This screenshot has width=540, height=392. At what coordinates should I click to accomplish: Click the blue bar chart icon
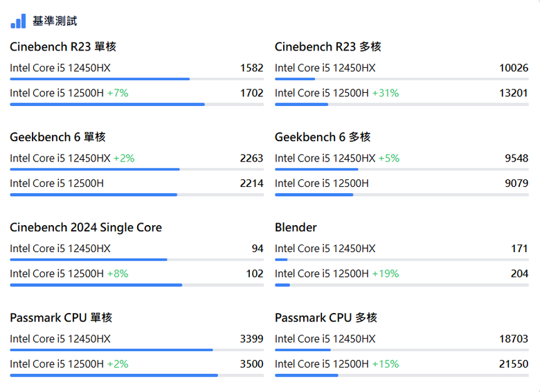point(18,21)
